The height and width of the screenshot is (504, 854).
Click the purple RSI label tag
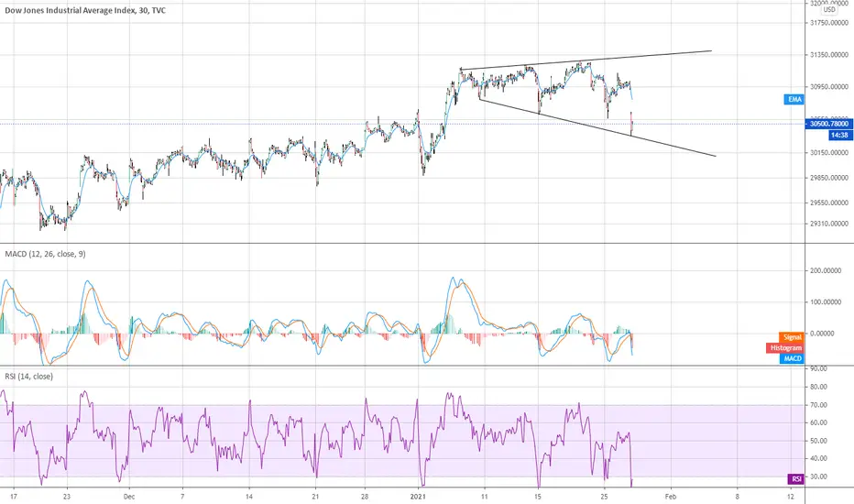[x=795, y=479]
